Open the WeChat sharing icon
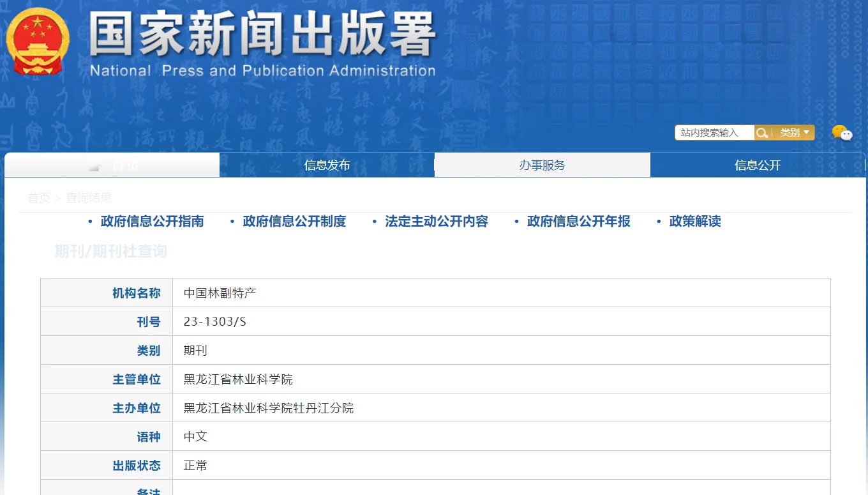This screenshot has width=868, height=495. [843, 133]
